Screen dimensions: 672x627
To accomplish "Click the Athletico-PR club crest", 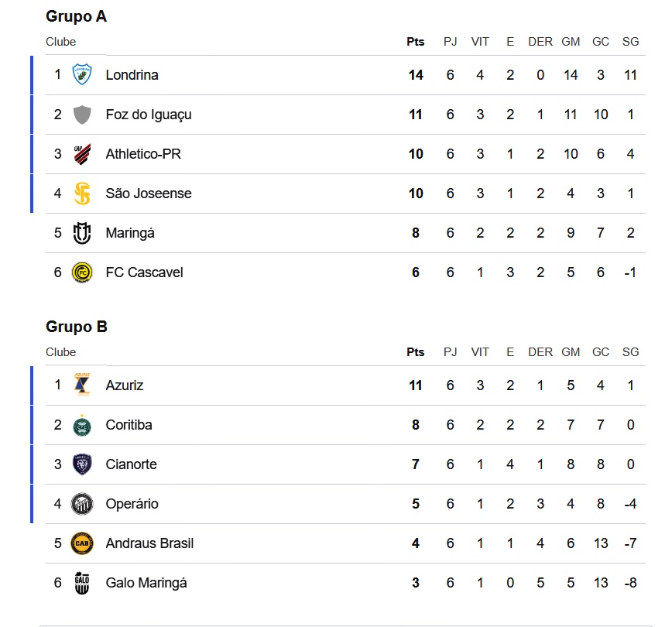I will 82,154.
